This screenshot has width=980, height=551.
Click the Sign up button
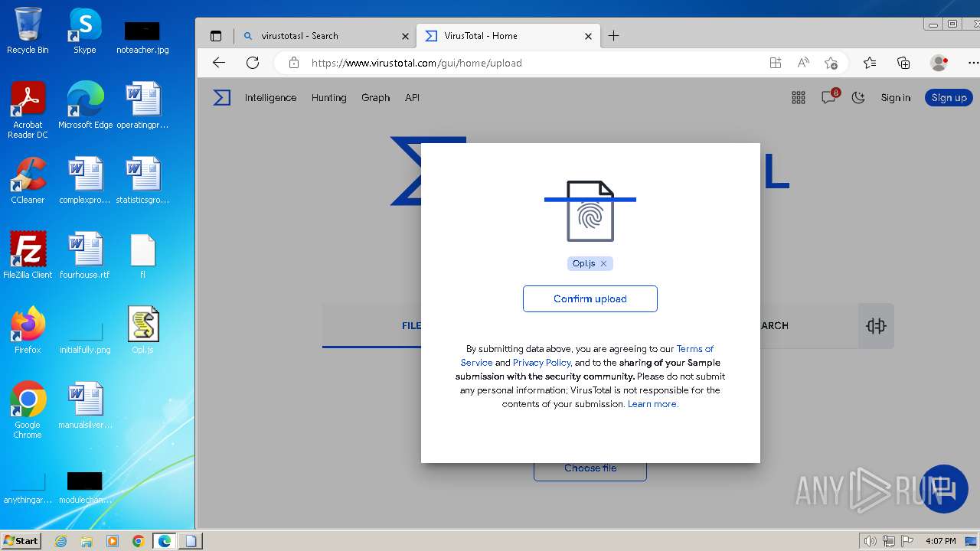click(x=949, y=97)
